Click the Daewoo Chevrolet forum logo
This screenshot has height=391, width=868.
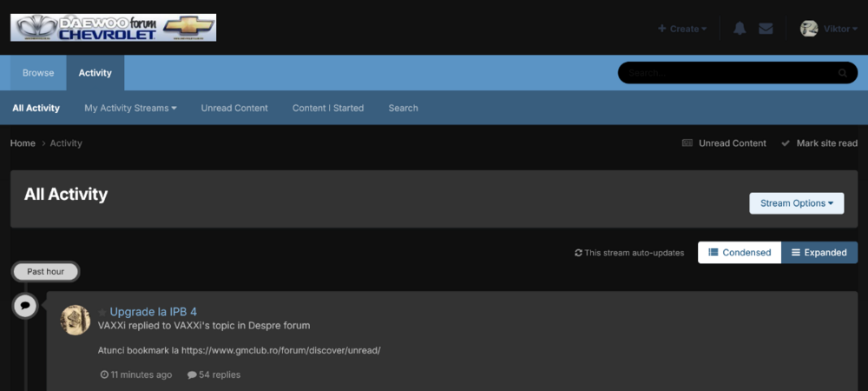tap(114, 28)
